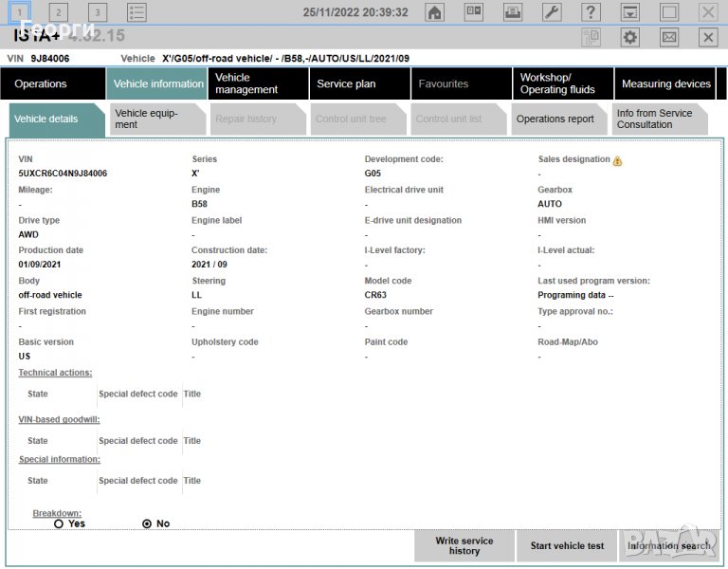728x569 pixels.
Task: Click Start vehicle test button
Action: coord(567,546)
